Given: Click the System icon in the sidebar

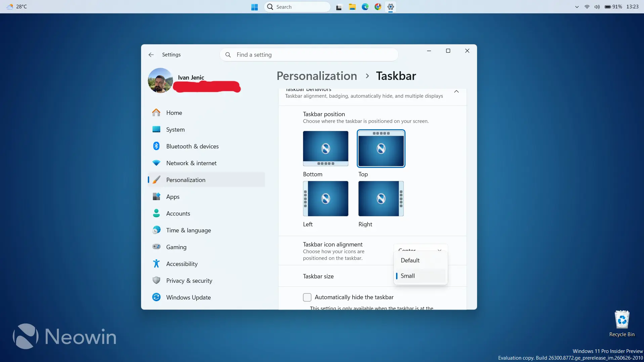Looking at the screenshot, I should click(x=156, y=129).
